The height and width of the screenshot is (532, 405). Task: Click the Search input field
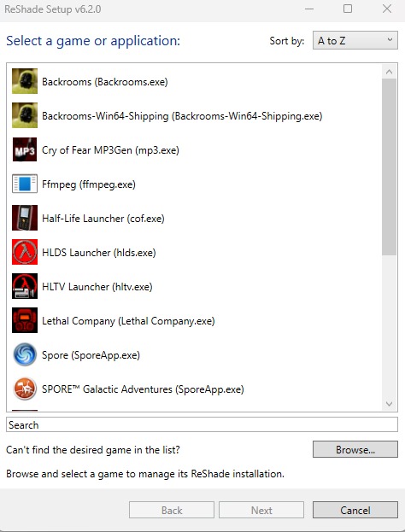click(202, 424)
